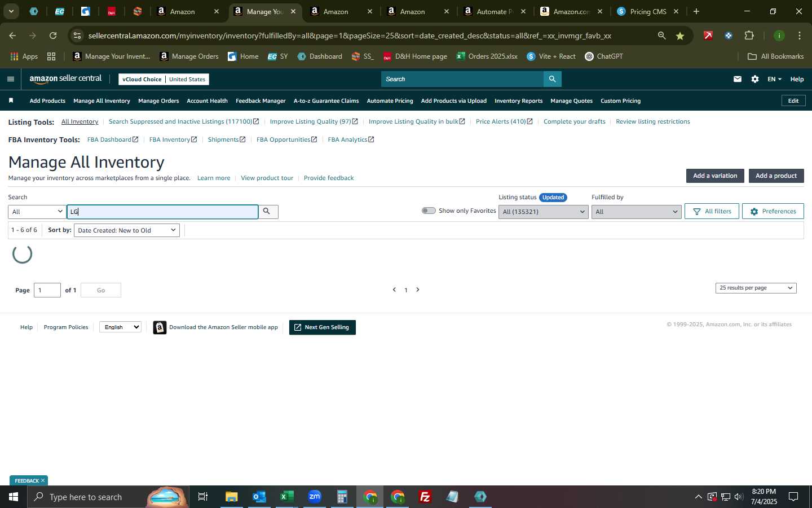812x508 pixels.
Task: Open the All filters button
Action: point(712,211)
